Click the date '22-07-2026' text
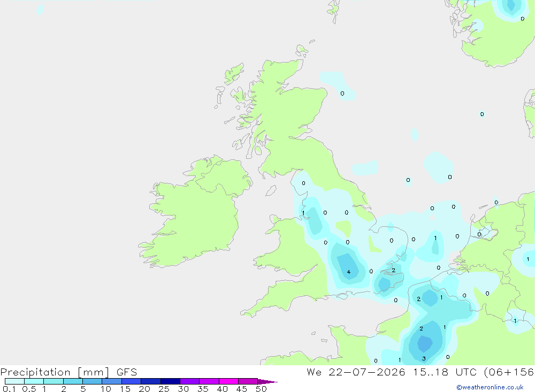This screenshot has width=535, height=392. [x=367, y=372]
